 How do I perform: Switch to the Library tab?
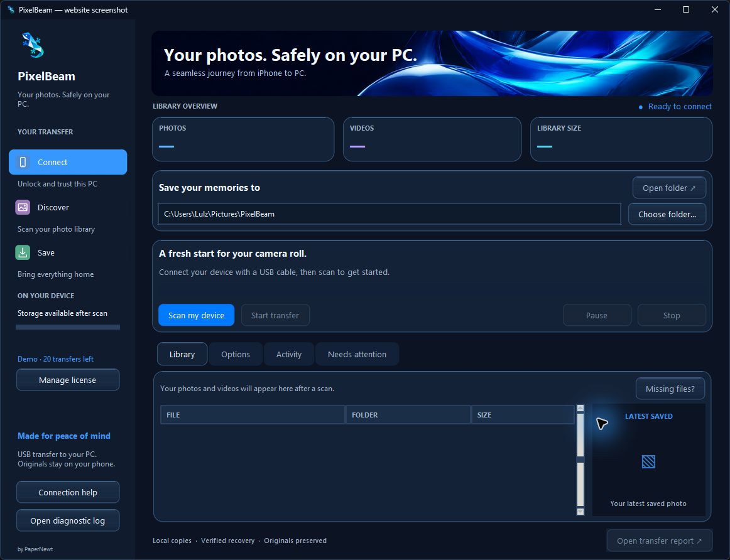tap(182, 354)
